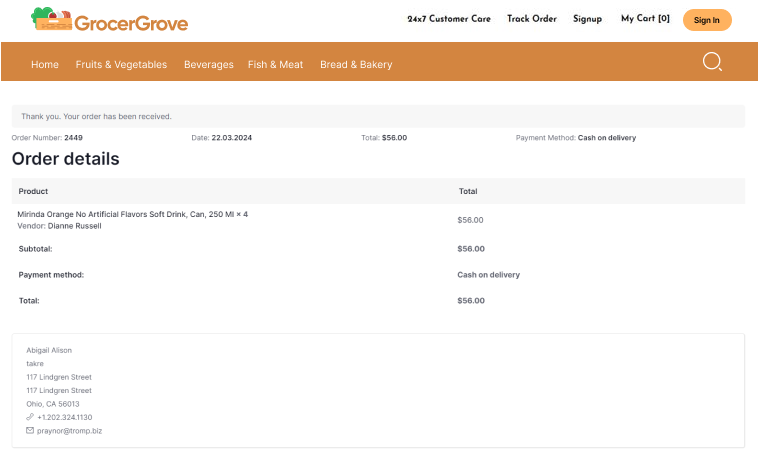
Task: Open the Bread & Bakery category
Action: coord(356,64)
